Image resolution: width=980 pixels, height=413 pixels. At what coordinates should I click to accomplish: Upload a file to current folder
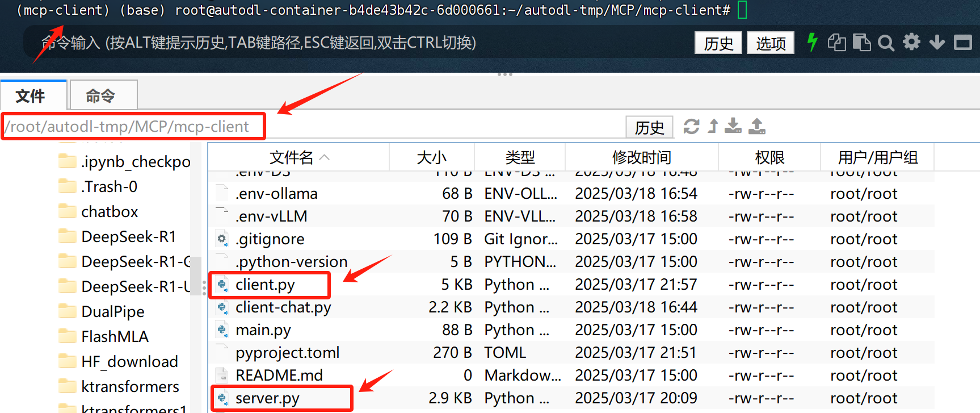click(x=757, y=126)
